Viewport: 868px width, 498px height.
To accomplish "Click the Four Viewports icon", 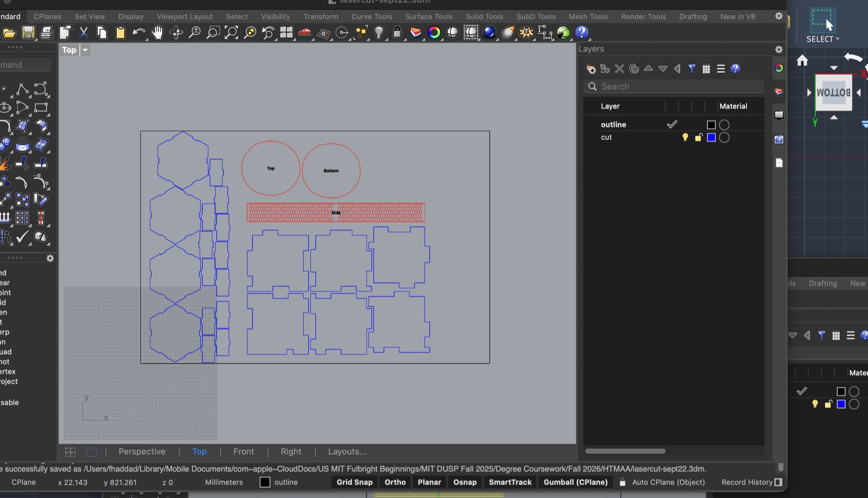I will point(286,33).
